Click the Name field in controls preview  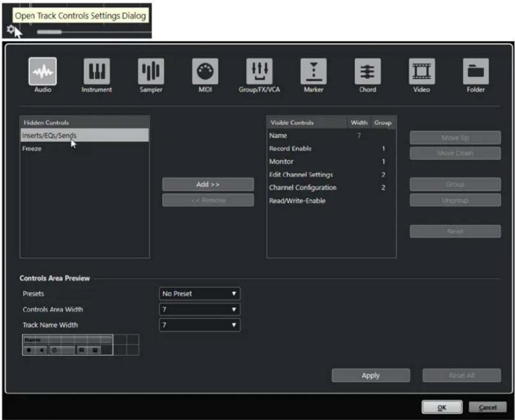(x=68, y=340)
